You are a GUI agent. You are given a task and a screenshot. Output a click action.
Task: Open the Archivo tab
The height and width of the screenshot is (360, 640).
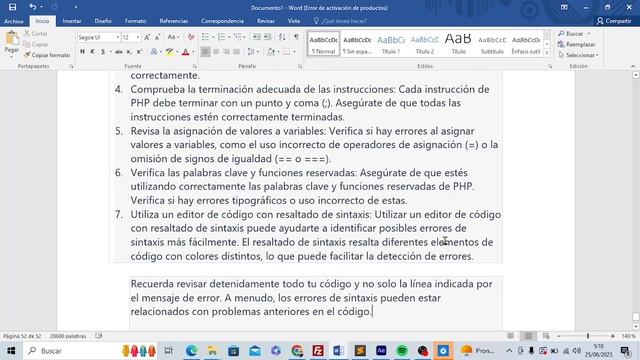pyautogui.click(x=14, y=21)
